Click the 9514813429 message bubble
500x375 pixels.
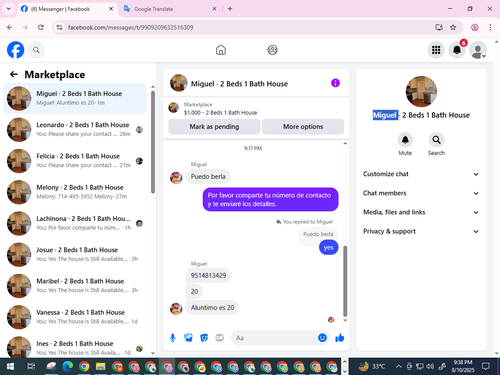[x=208, y=275]
